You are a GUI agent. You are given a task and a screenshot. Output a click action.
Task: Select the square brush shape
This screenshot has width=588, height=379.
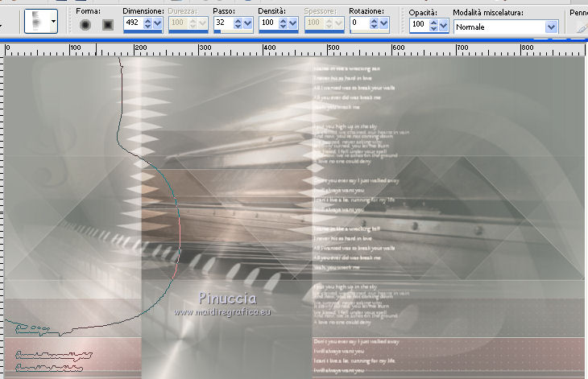(108, 25)
